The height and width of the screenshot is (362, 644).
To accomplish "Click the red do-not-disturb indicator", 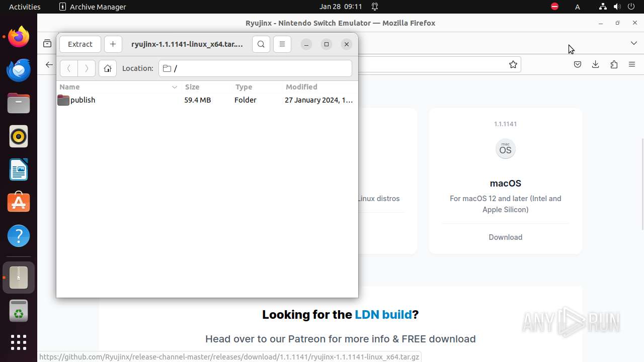I will (x=554, y=7).
